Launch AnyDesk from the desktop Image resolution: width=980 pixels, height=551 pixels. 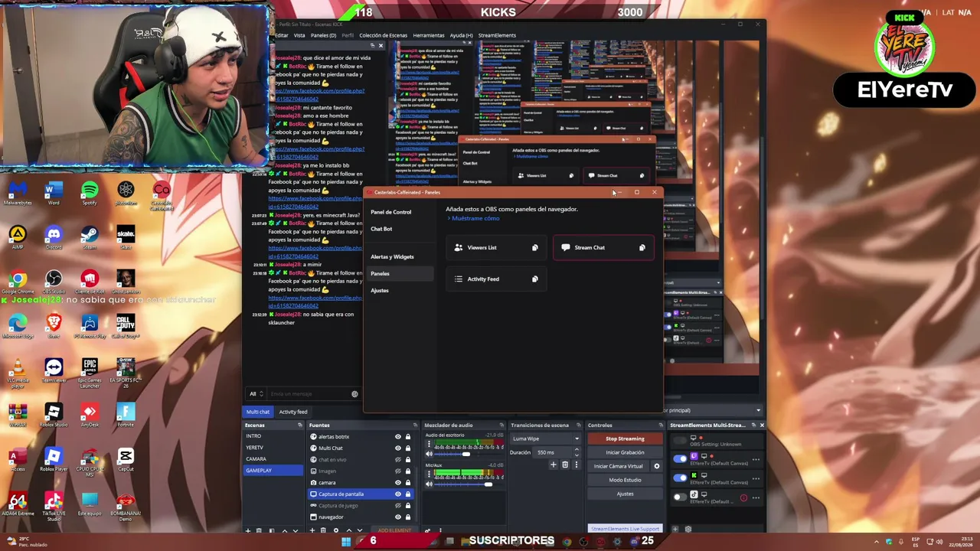click(x=90, y=416)
